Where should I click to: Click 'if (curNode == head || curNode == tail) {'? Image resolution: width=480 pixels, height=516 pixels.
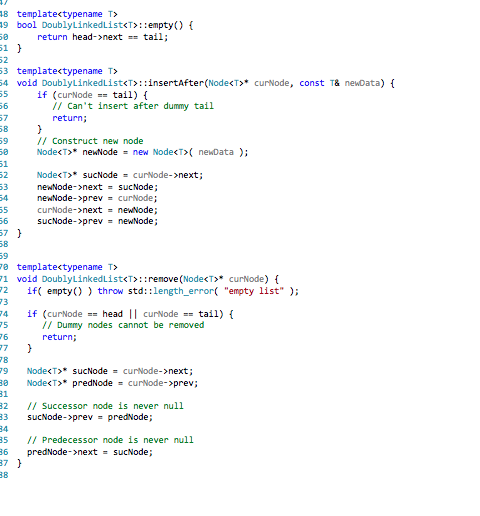(x=130, y=314)
